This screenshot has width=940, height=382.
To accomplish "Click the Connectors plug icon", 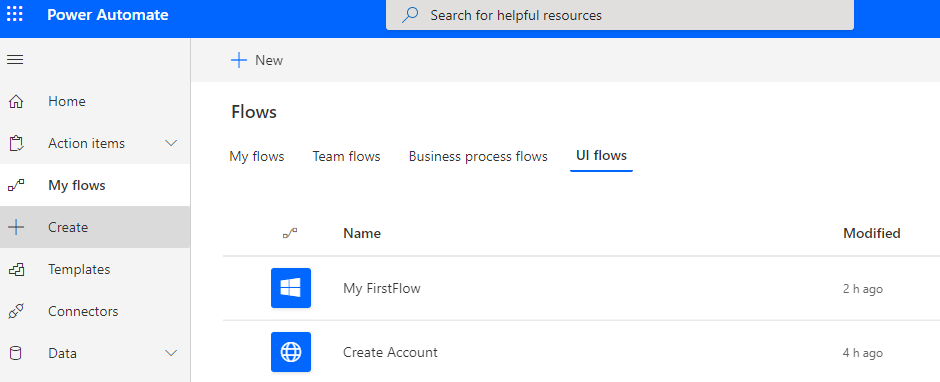I will (x=16, y=311).
